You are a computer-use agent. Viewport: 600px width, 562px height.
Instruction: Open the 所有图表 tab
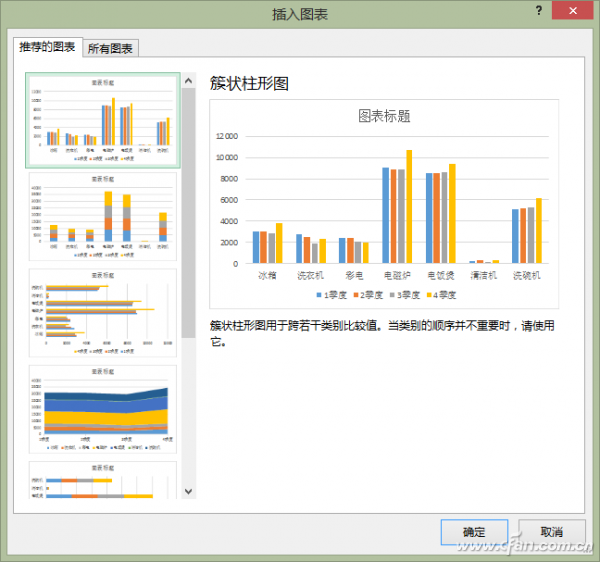pos(111,48)
